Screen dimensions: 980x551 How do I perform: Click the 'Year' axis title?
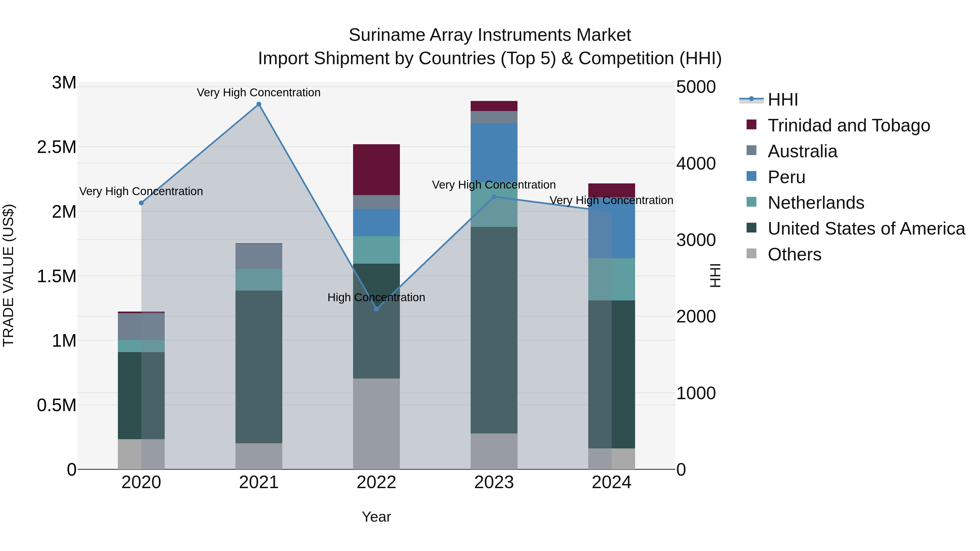376,517
